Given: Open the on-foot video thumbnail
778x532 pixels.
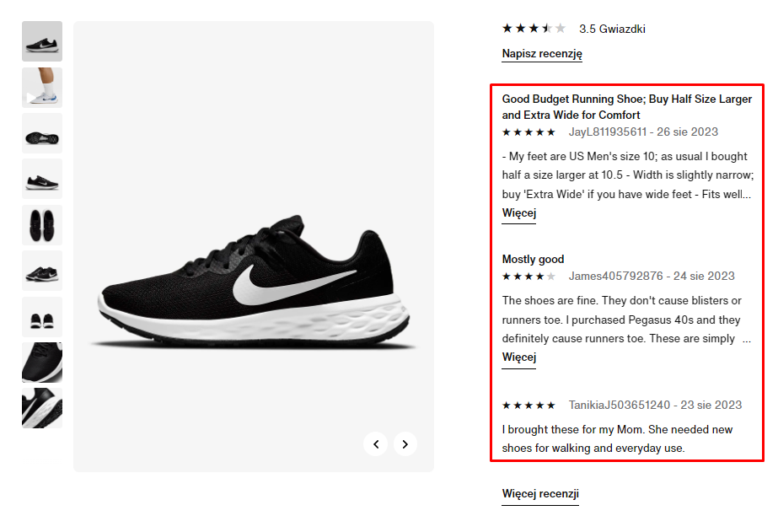Looking at the screenshot, I should coord(42,88).
